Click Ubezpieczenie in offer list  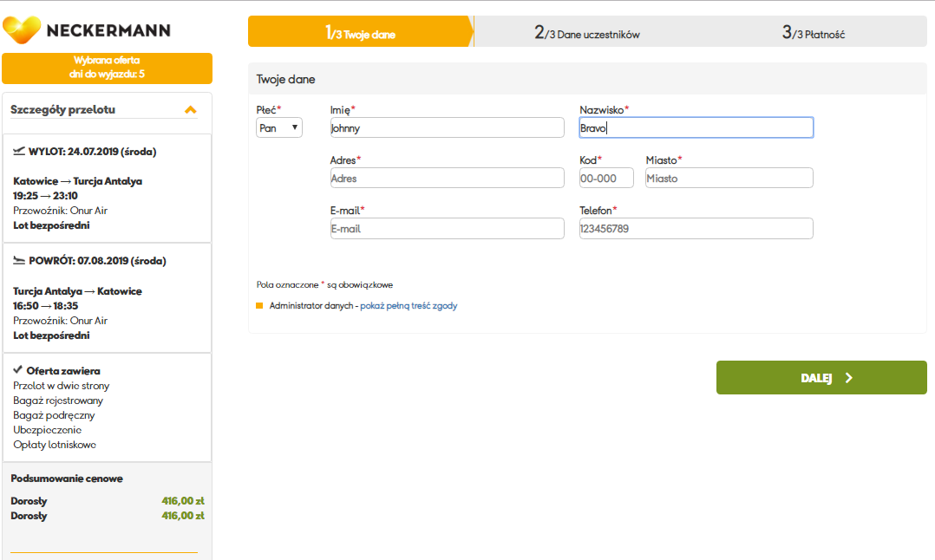coord(47,429)
